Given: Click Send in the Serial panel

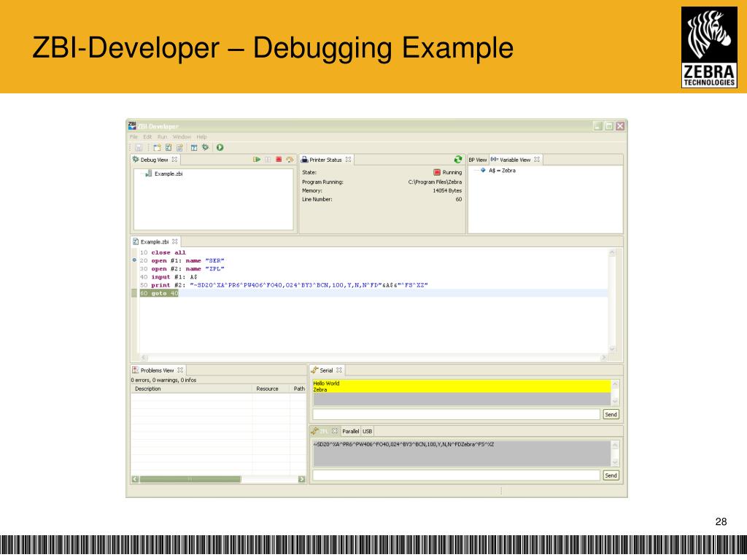Looking at the screenshot, I should click(x=611, y=414).
